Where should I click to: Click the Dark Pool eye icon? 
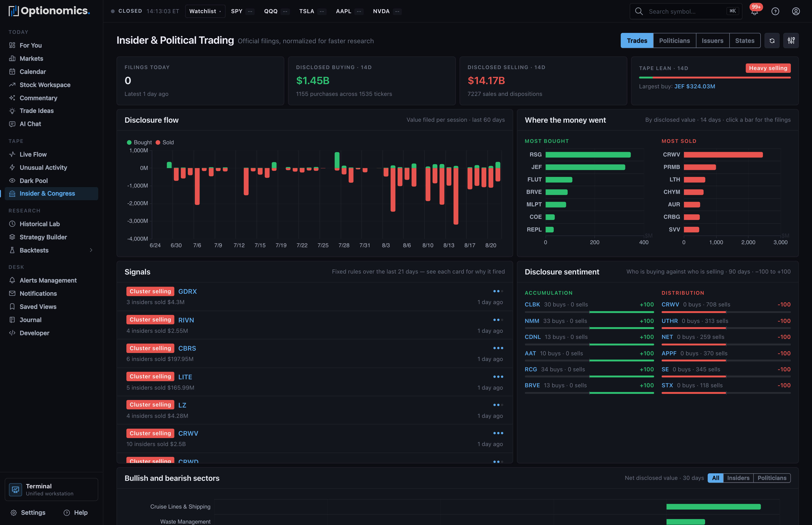tap(12, 181)
